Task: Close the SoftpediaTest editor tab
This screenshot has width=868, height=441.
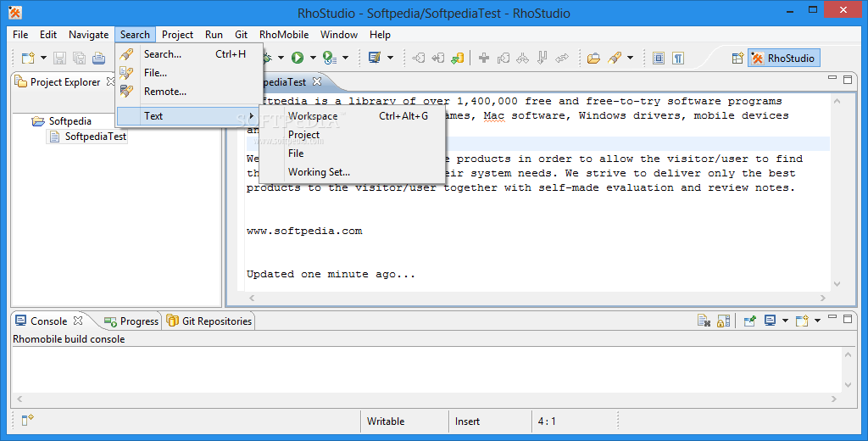Action: 317,81
